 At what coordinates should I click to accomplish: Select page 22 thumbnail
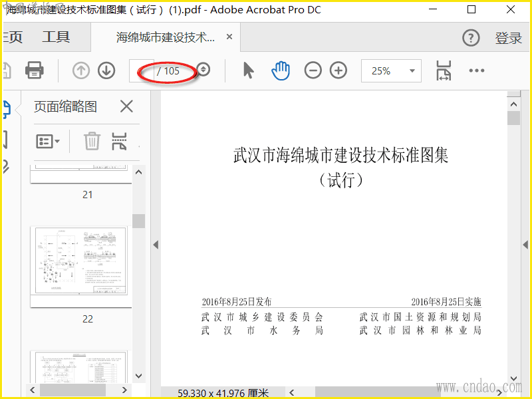point(80,267)
